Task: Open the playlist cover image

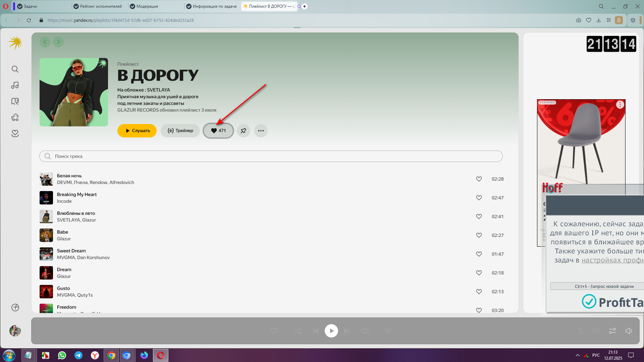Action: 74,92
